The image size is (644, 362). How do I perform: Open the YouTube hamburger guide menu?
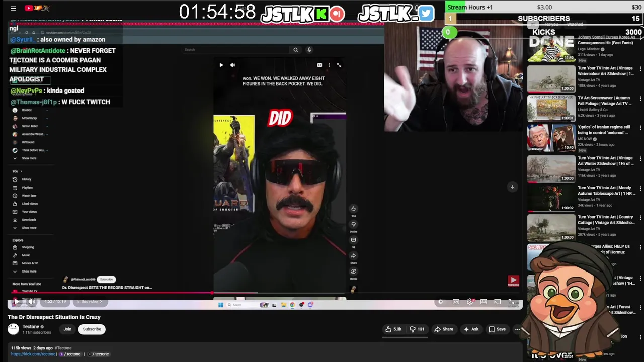14,8
